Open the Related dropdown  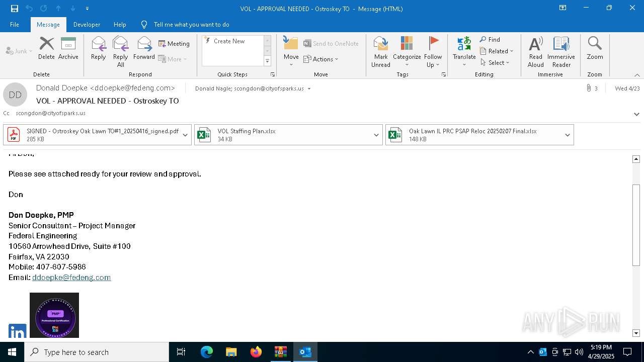(x=497, y=51)
